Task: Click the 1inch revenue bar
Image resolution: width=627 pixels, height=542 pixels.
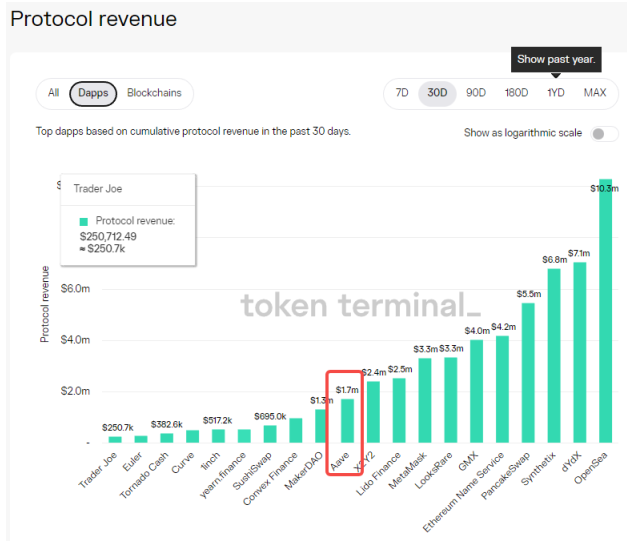Action: (x=218, y=436)
